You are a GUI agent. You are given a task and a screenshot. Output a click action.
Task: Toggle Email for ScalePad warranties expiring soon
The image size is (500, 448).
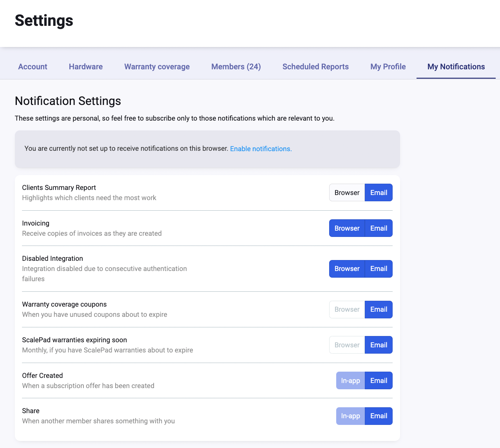379,345
